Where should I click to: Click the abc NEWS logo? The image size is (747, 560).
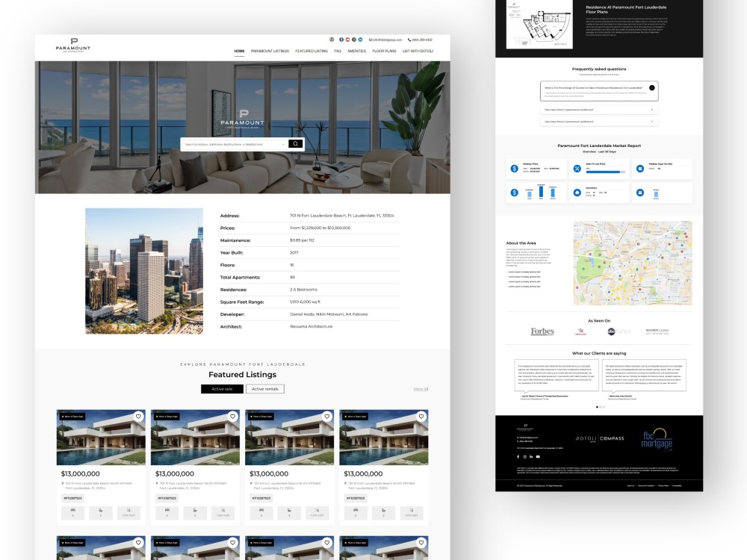[x=619, y=332]
